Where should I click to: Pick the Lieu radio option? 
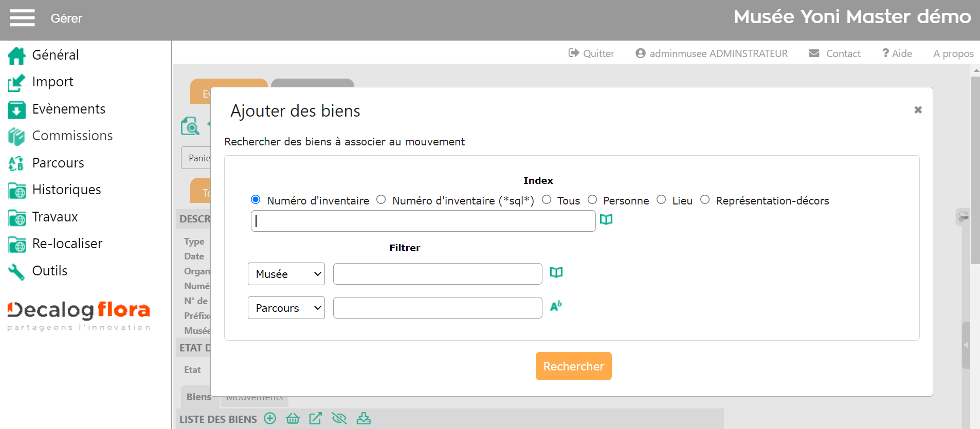pos(661,200)
